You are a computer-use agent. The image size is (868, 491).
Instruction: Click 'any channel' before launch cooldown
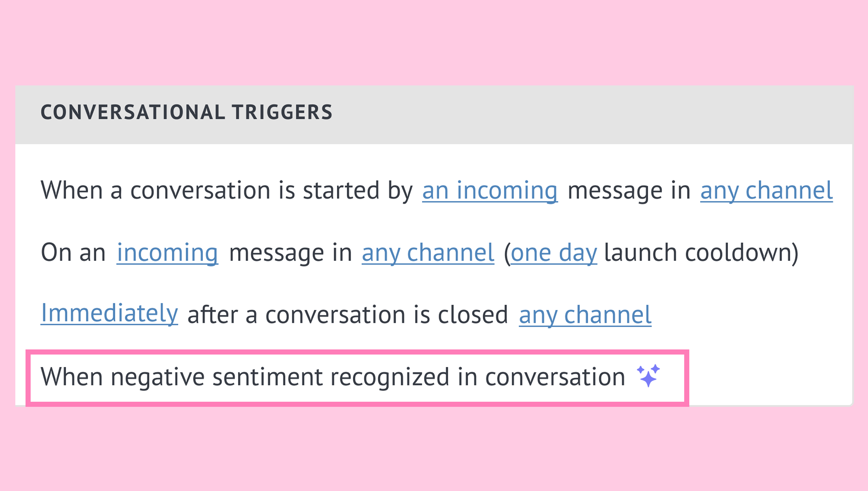click(x=428, y=253)
